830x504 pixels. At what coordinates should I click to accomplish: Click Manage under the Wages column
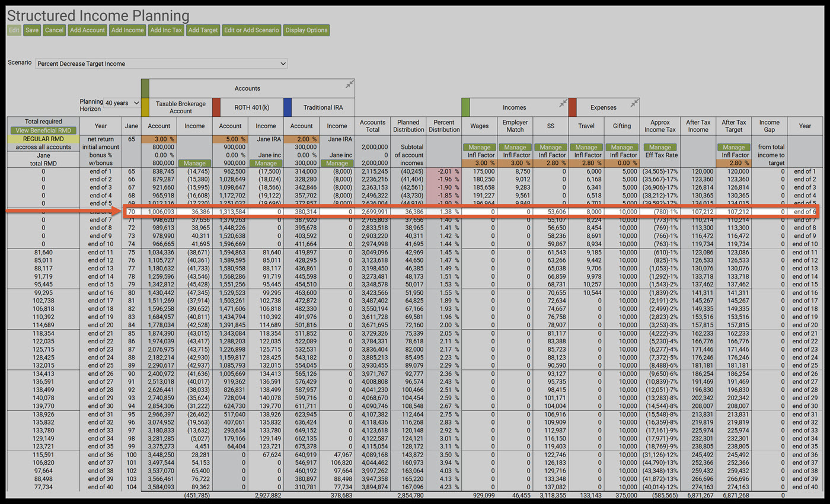point(479,147)
